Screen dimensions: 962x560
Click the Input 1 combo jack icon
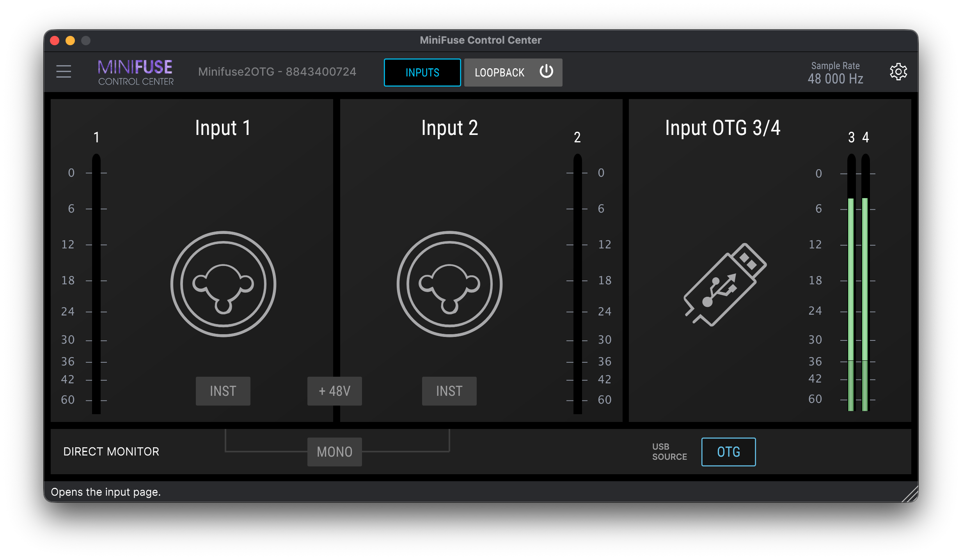click(x=223, y=284)
